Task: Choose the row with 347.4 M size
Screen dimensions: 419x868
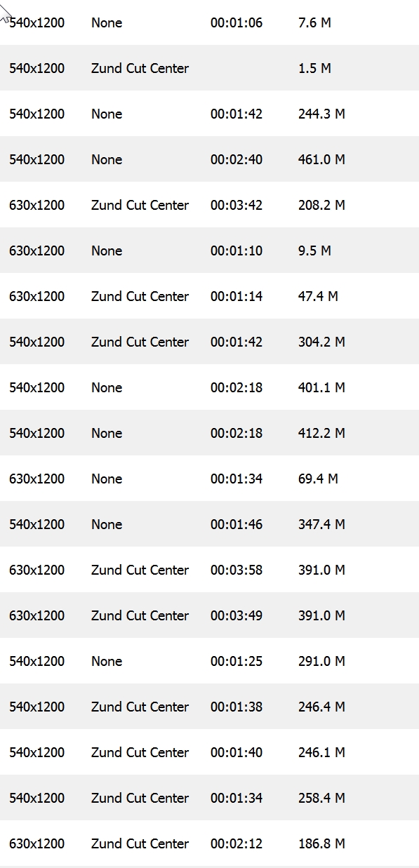Action: pos(209,524)
